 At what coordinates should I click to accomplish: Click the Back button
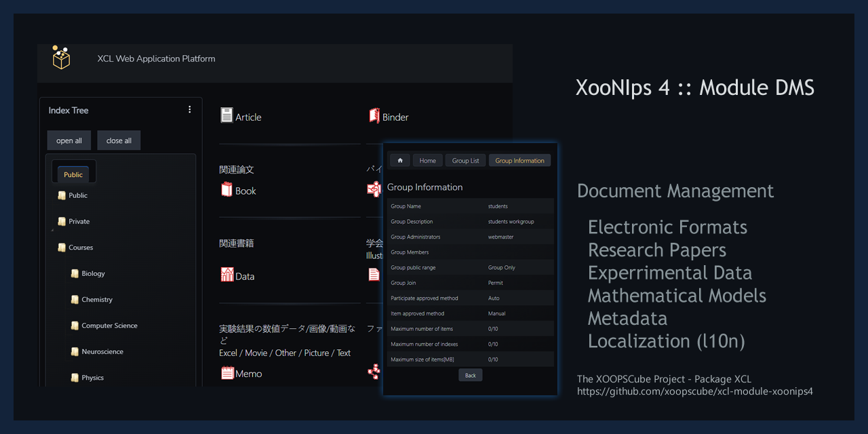tap(471, 375)
